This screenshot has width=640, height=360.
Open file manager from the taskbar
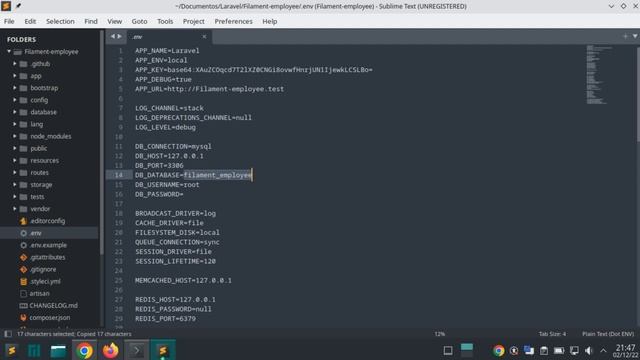click(58, 351)
